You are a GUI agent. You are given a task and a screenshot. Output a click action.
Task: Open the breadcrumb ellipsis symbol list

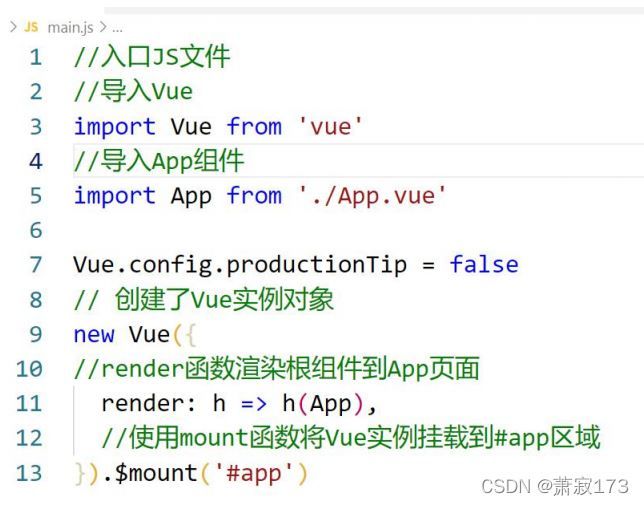pyautogui.click(x=117, y=28)
